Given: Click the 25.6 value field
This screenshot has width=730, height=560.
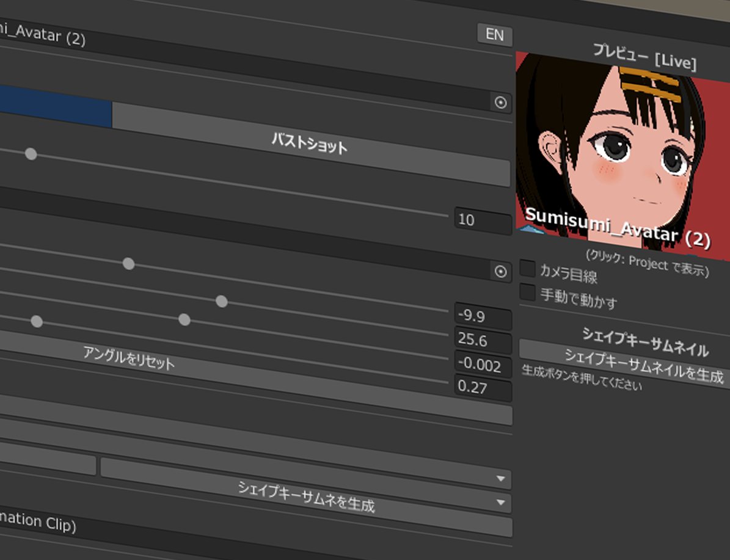Looking at the screenshot, I should click(x=483, y=340).
